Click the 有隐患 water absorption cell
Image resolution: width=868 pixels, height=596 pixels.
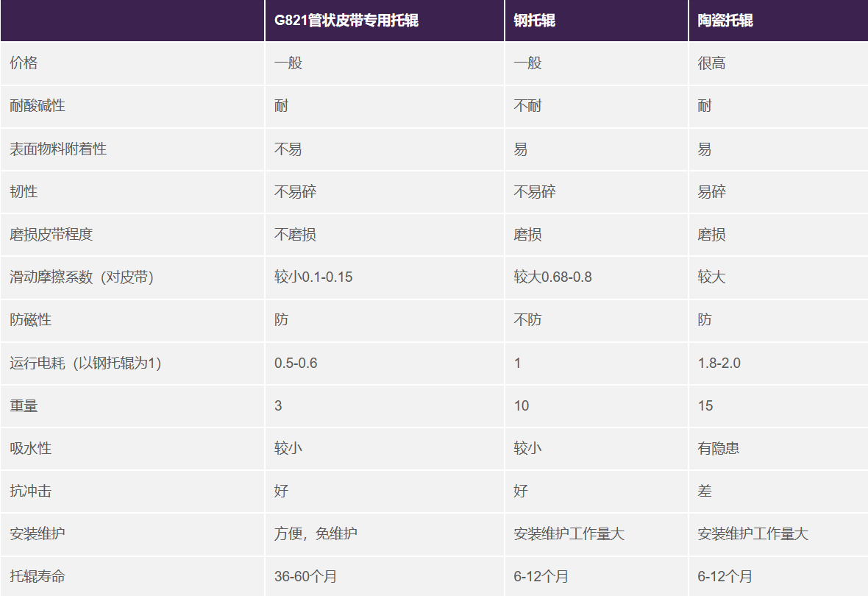[x=718, y=448]
